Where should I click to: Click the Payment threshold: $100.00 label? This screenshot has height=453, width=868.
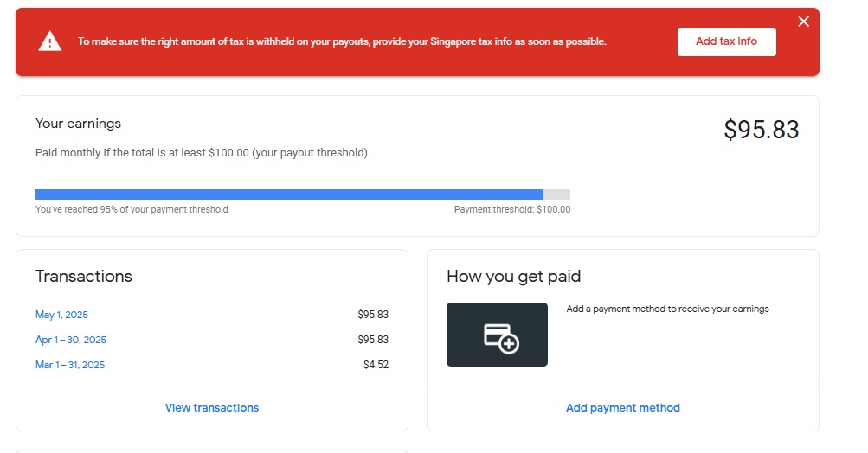pyautogui.click(x=511, y=210)
